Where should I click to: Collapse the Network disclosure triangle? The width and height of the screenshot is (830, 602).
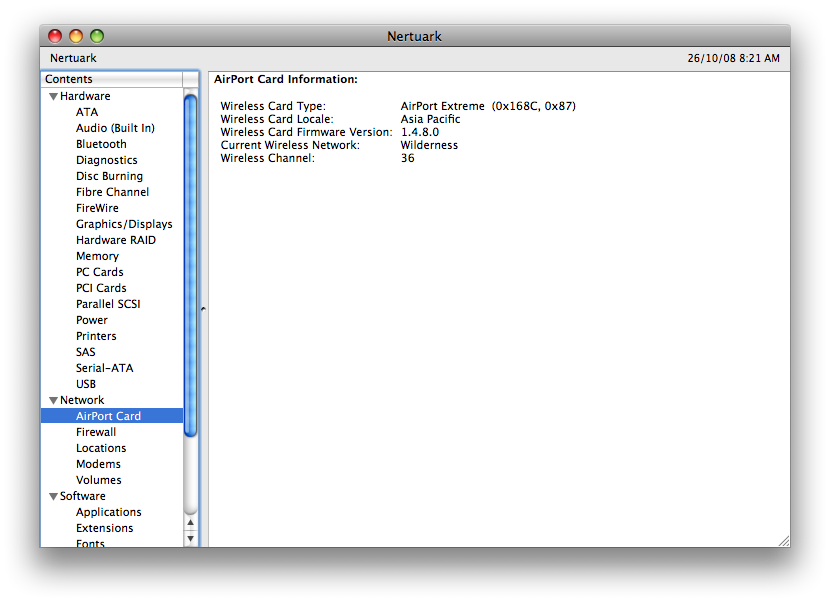pyautogui.click(x=53, y=400)
